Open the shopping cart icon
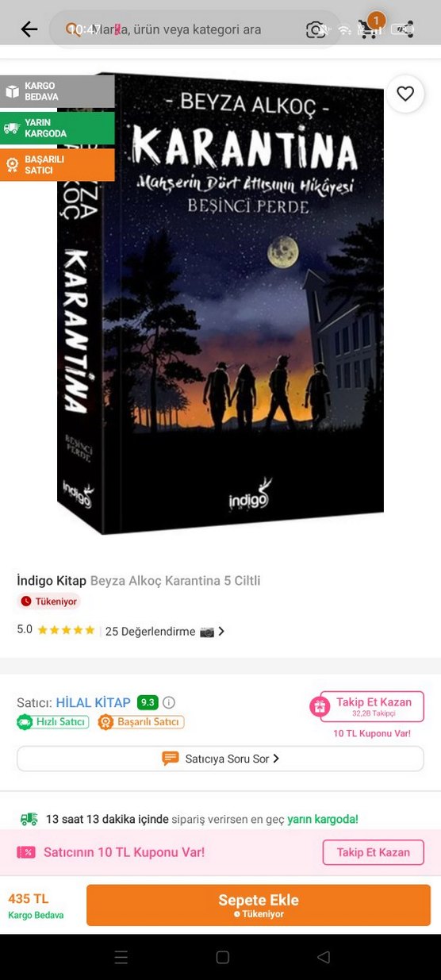The height and width of the screenshot is (980, 441). tap(370, 29)
